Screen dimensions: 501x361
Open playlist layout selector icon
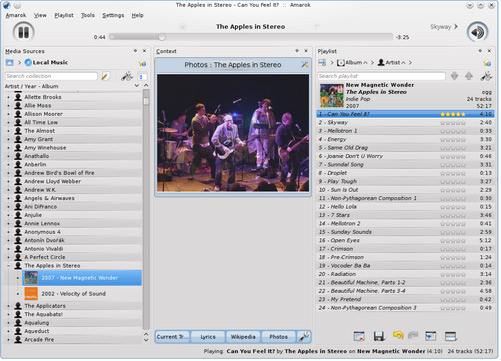click(450, 336)
